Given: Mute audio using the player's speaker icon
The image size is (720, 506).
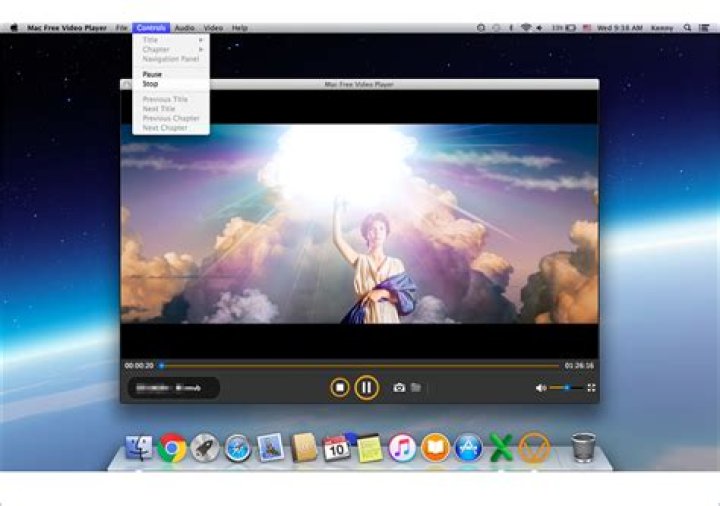Looking at the screenshot, I should [x=541, y=388].
